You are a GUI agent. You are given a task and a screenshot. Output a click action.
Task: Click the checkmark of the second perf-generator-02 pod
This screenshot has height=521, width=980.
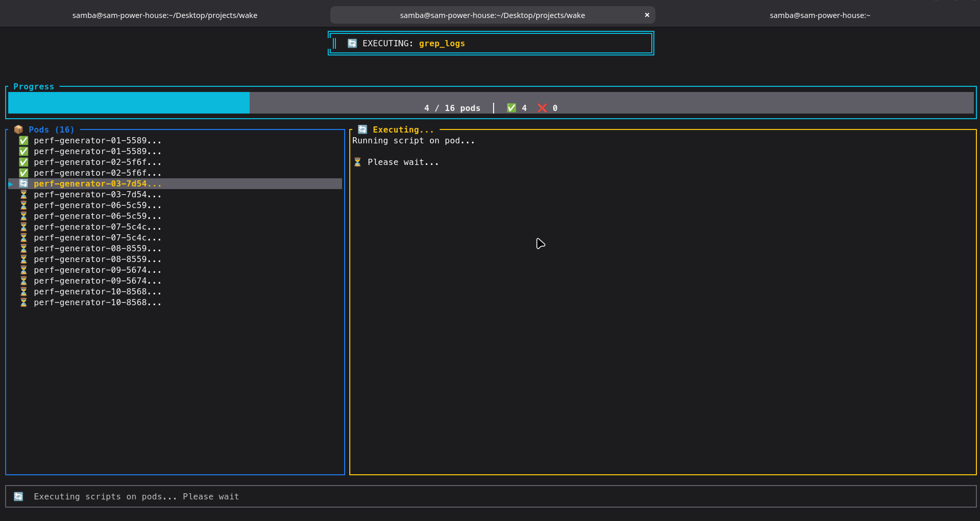(x=24, y=173)
